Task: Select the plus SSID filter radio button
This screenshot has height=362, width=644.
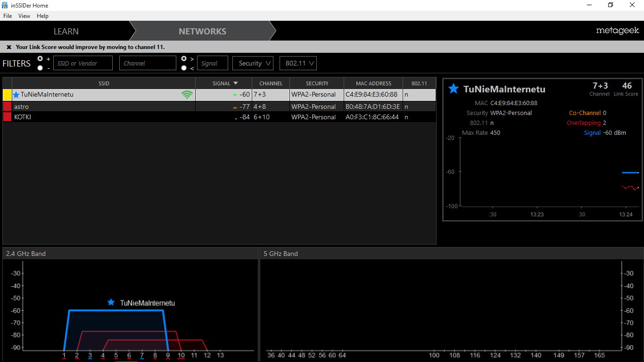Action: (x=40, y=58)
